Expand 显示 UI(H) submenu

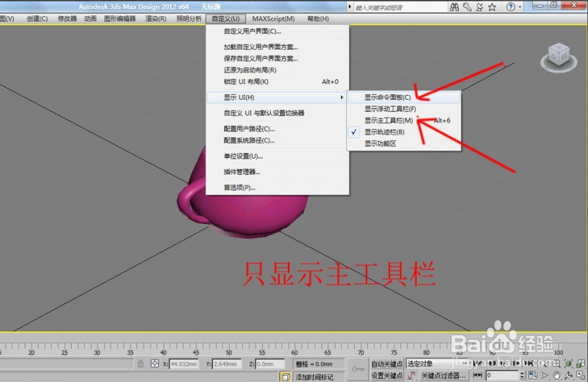[x=278, y=98]
